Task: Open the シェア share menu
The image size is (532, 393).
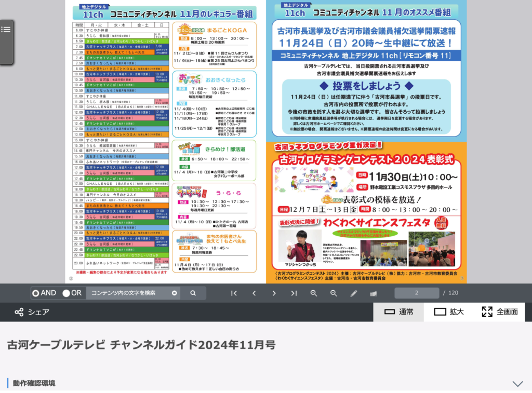Action: [32, 313]
